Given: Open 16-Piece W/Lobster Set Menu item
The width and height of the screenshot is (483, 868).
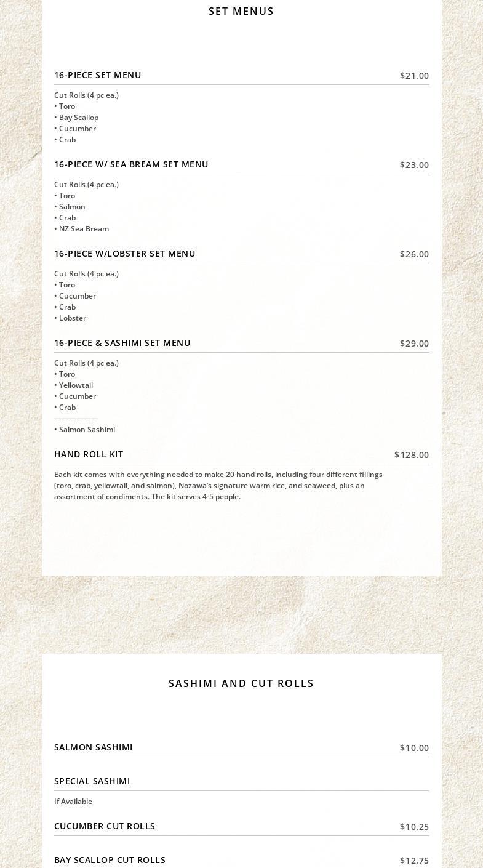Looking at the screenshot, I should pyautogui.click(x=125, y=254).
